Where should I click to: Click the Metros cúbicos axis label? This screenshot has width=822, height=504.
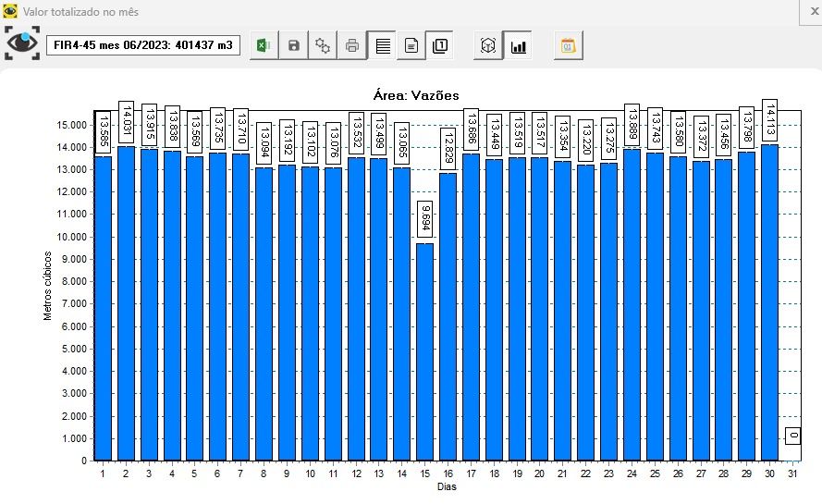tap(48, 284)
